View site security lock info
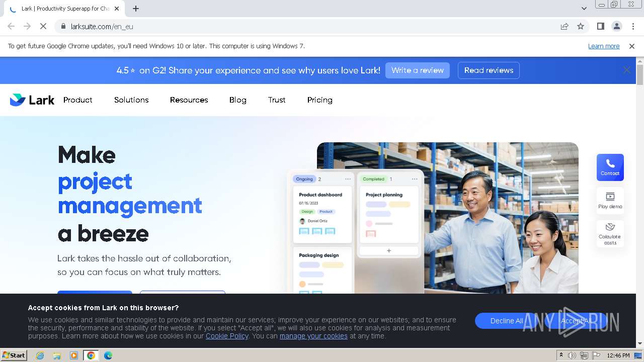Screen dimensions: 644x362 [x=63, y=26]
